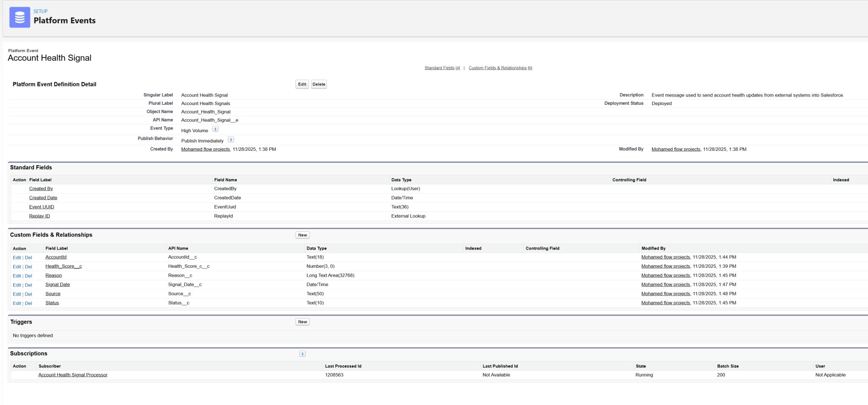
Task: Delete the Health_Score__c custom field
Action: [28, 267]
